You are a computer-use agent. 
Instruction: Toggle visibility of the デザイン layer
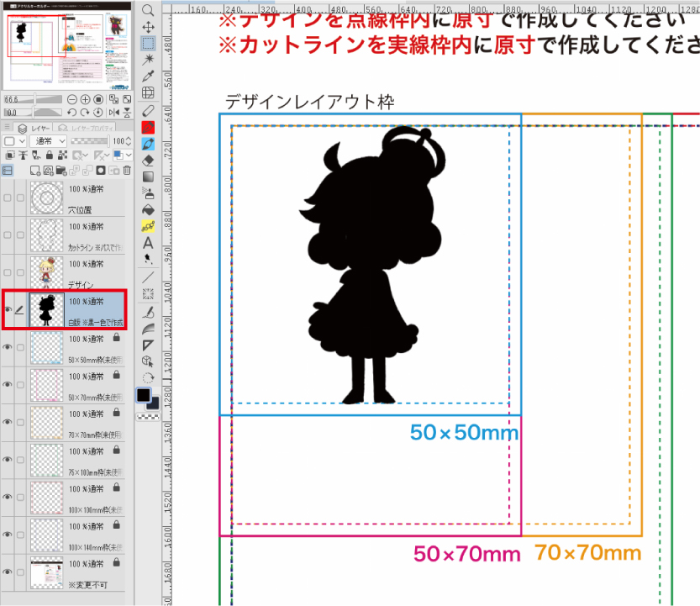pos(8,273)
